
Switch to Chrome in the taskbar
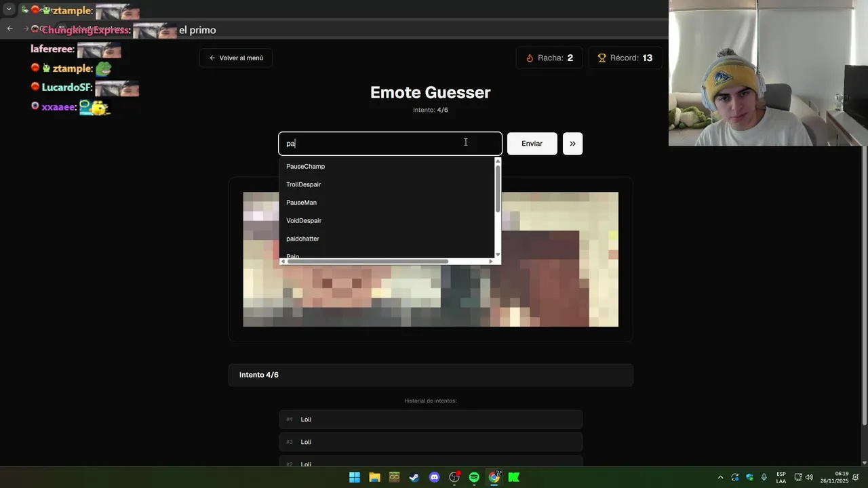tap(494, 477)
